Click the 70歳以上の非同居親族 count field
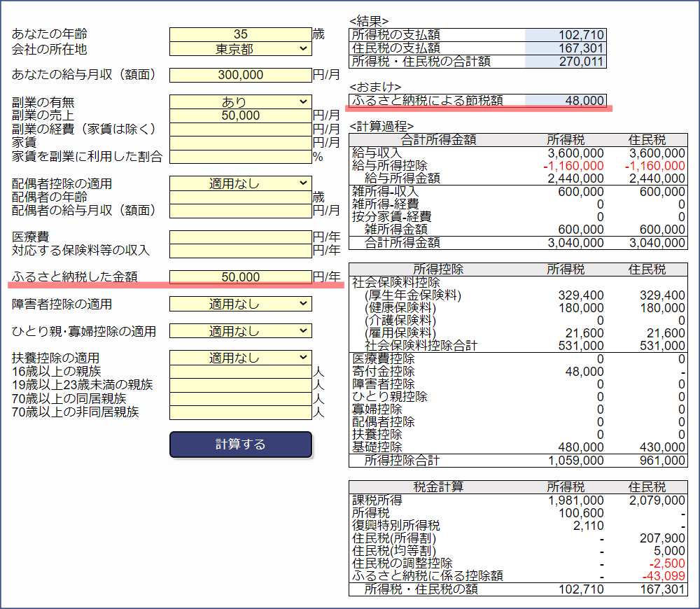This screenshot has width=700, height=609. [x=241, y=412]
